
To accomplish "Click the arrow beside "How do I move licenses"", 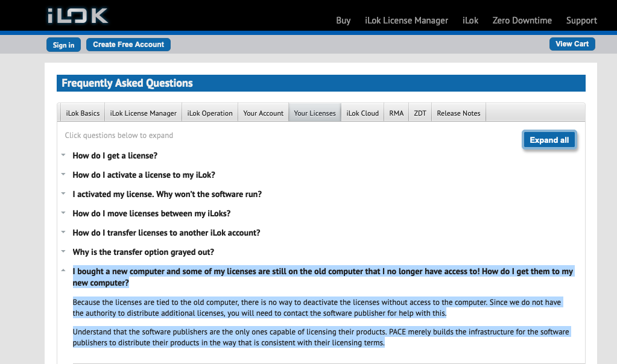I will click(63, 213).
